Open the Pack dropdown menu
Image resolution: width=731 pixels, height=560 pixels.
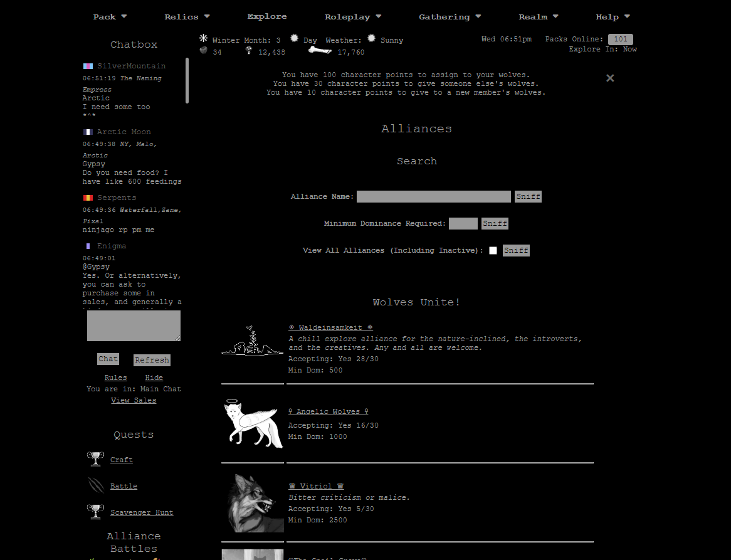pyautogui.click(x=110, y=17)
